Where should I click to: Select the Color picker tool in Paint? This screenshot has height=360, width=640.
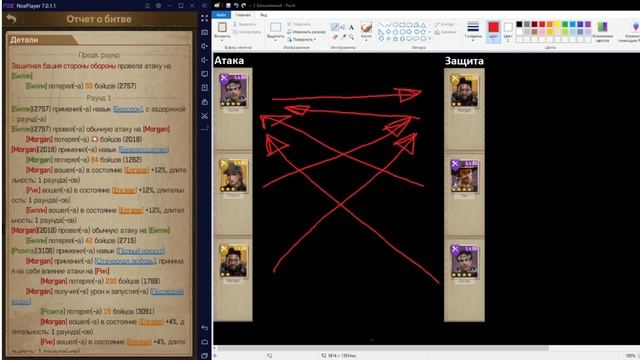[343, 37]
